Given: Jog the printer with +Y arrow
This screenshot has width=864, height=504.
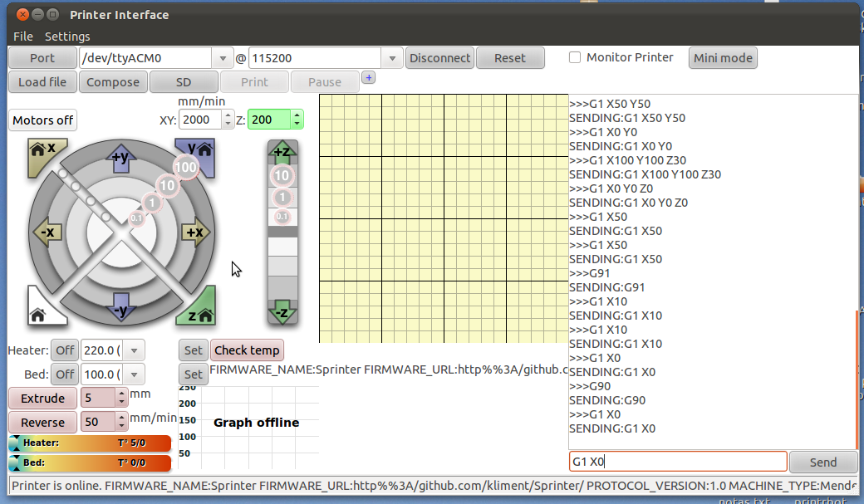Looking at the screenshot, I should coord(120,158).
